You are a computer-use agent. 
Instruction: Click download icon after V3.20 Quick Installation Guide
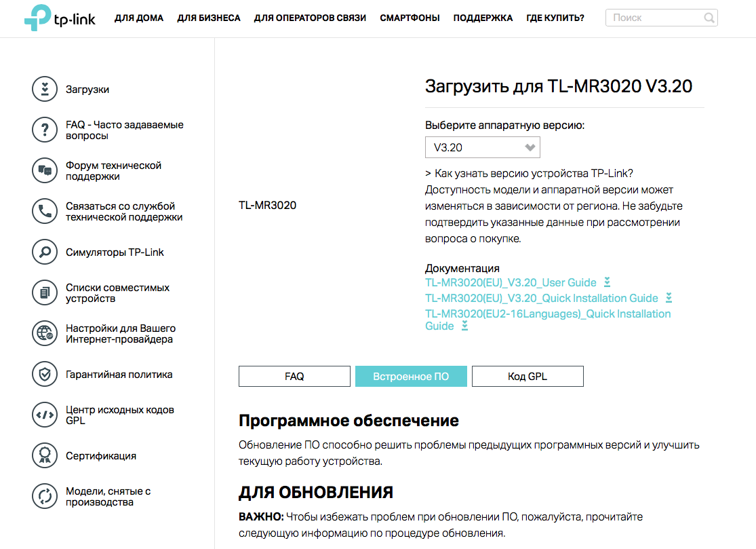[x=669, y=298]
